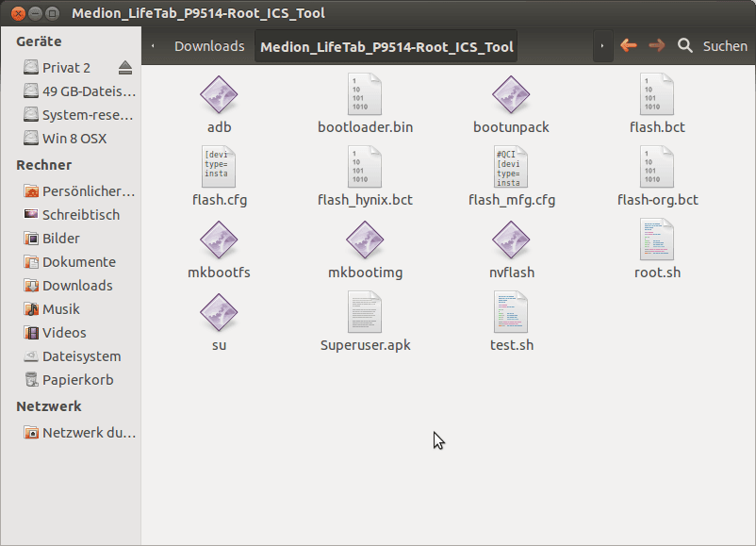Viewport: 756px width, 546px height.
Task: Open the 49 GB-Dateisystem volume
Action: pyautogui.click(x=79, y=91)
